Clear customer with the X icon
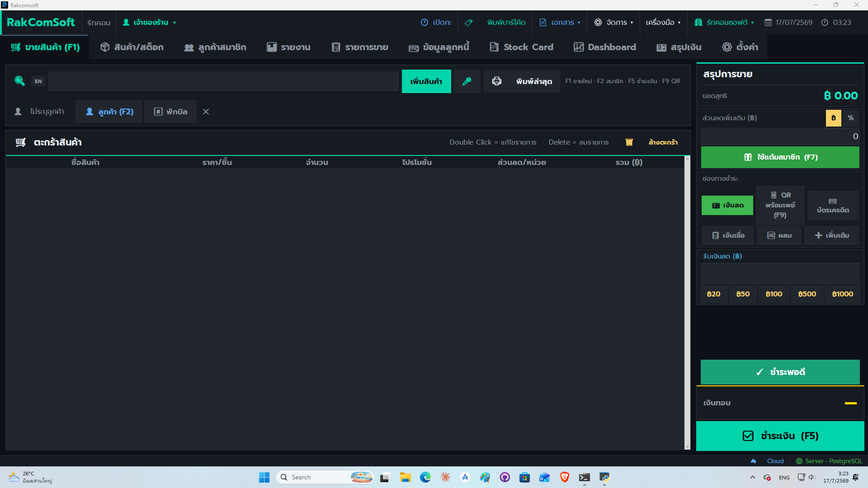Viewport: 868px width, 488px height. (x=206, y=112)
